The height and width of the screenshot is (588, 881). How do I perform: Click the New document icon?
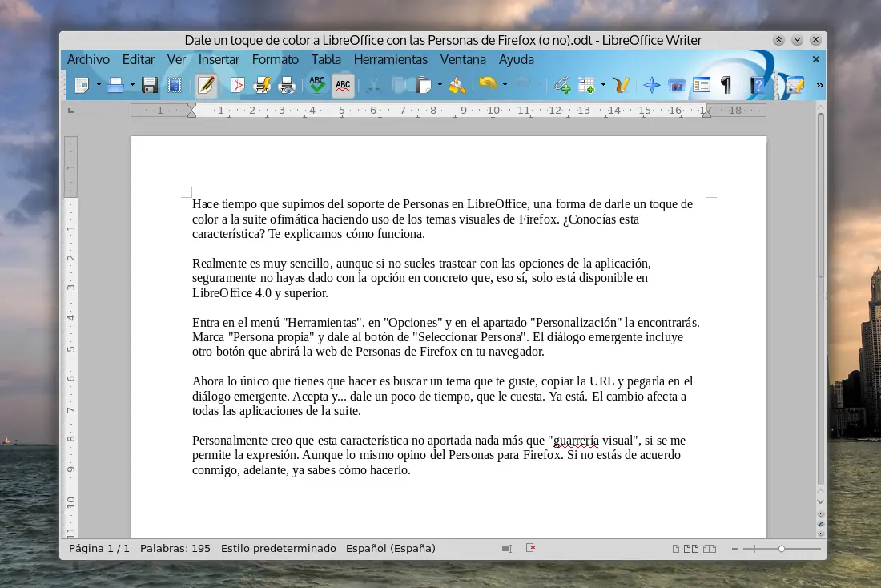click(82, 86)
